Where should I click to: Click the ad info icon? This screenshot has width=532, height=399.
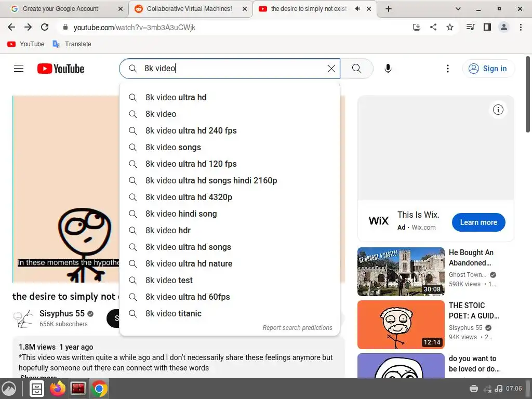[x=498, y=110]
